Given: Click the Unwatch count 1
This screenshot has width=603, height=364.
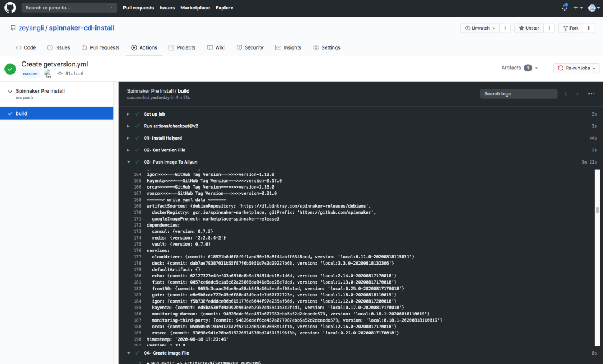Looking at the screenshot, I should point(505,28).
